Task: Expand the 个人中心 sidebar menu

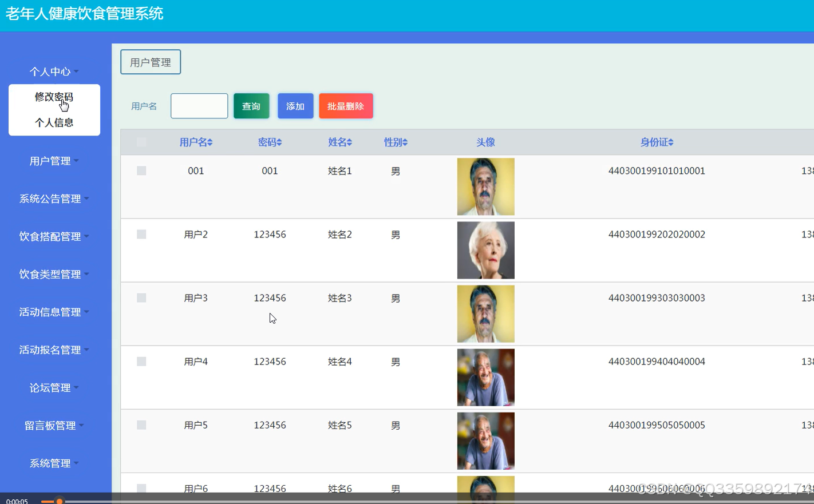Action: point(54,72)
